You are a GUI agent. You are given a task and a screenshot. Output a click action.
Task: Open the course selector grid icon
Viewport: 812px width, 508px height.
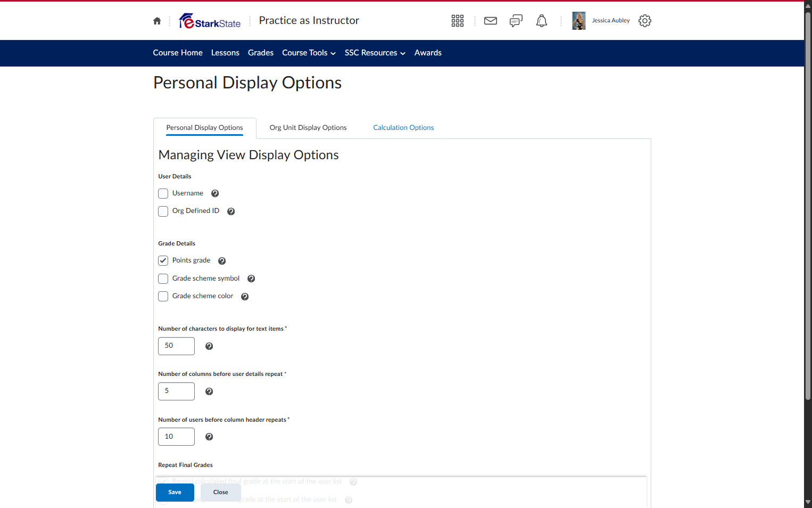point(458,21)
